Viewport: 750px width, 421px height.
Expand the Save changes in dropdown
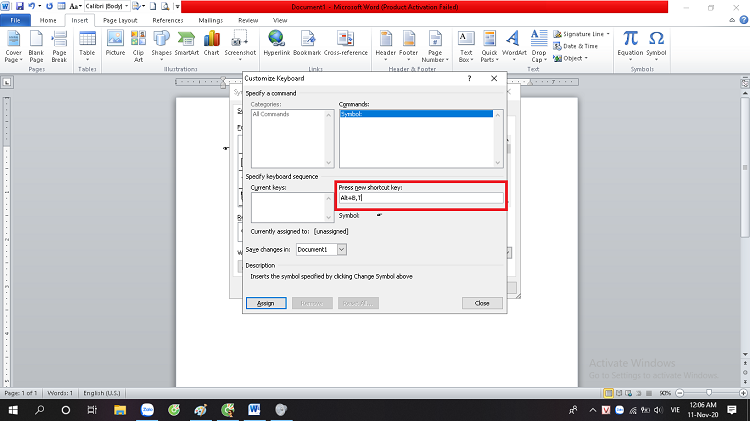click(342, 249)
